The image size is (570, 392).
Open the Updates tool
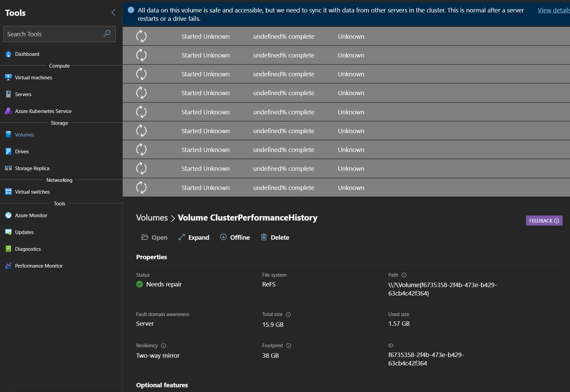(x=24, y=232)
